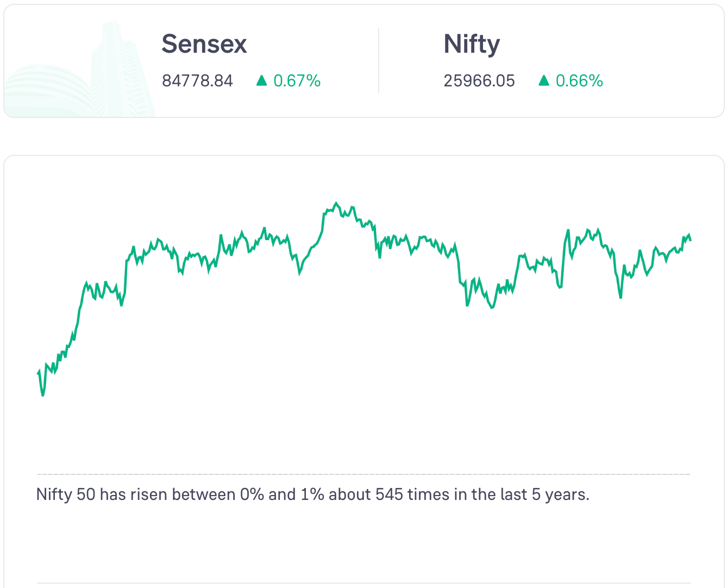Open the Nifty index heading

click(x=472, y=44)
